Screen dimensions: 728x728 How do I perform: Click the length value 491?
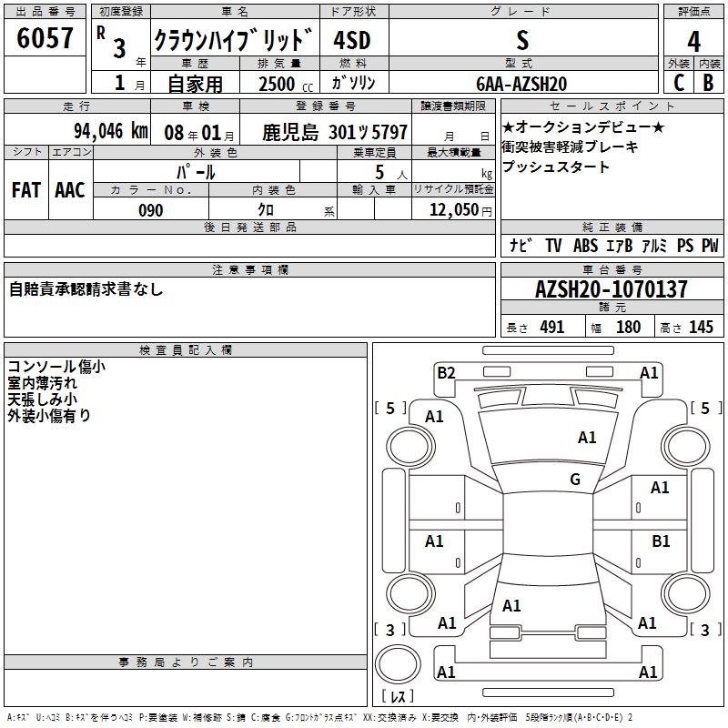(552, 327)
